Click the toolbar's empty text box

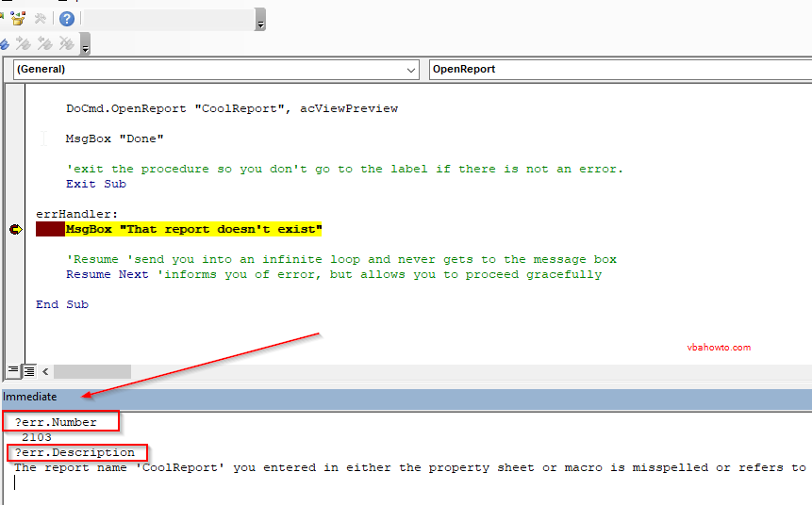click(169, 19)
